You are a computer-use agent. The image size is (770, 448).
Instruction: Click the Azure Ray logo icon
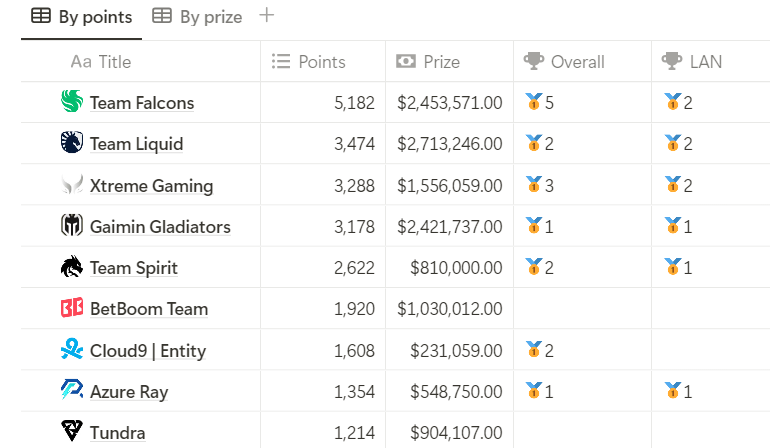(72, 390)
